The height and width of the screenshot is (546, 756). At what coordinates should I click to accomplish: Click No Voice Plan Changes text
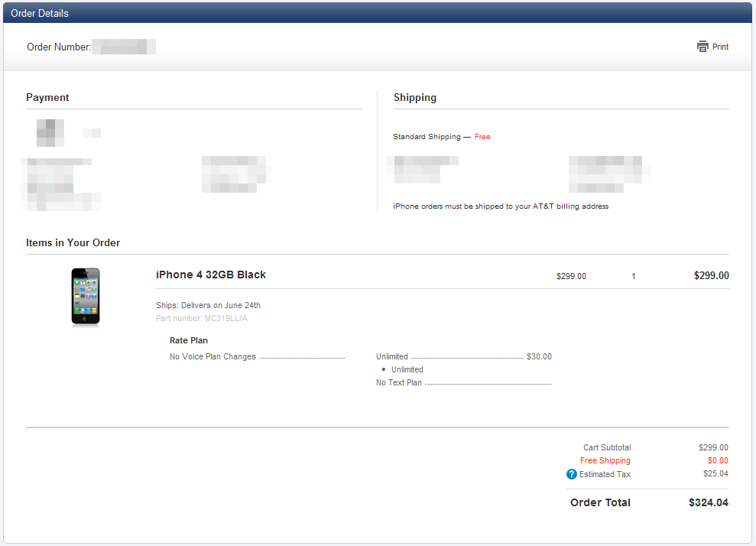pyautogui.click(x=213, y=356)
